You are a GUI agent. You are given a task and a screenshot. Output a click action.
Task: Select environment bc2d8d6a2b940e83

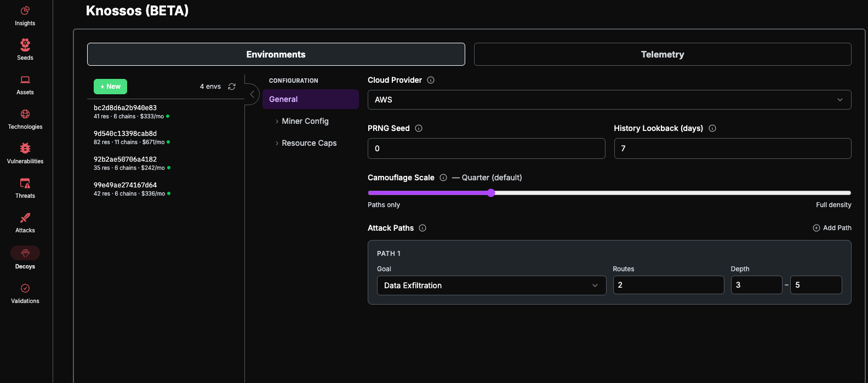coord(165,112)
